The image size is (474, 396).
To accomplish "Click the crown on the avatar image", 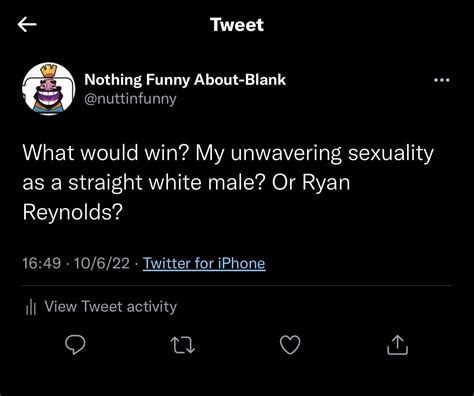I will coord(49,71).
